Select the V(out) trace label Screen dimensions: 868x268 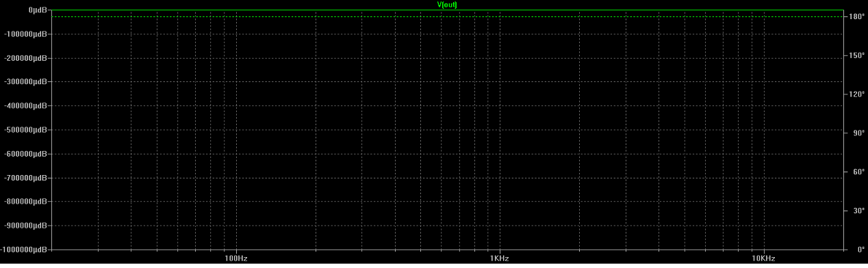[447, 4]
